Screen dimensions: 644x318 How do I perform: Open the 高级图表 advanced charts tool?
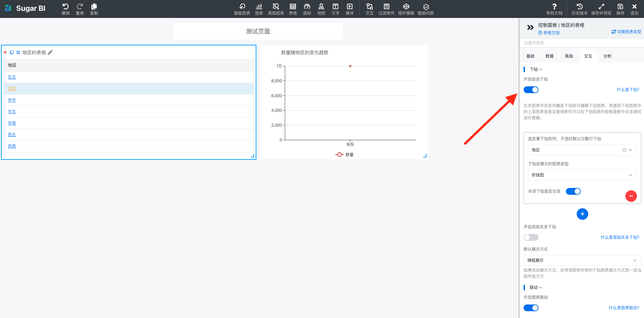[276, 9]
